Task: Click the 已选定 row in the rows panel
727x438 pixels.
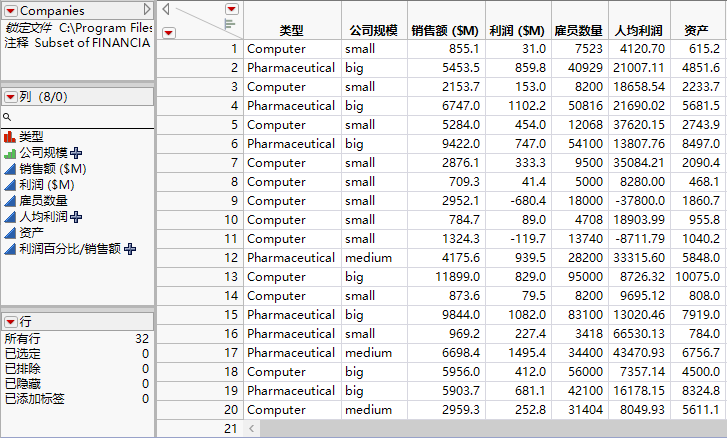Action: [77, 354]
